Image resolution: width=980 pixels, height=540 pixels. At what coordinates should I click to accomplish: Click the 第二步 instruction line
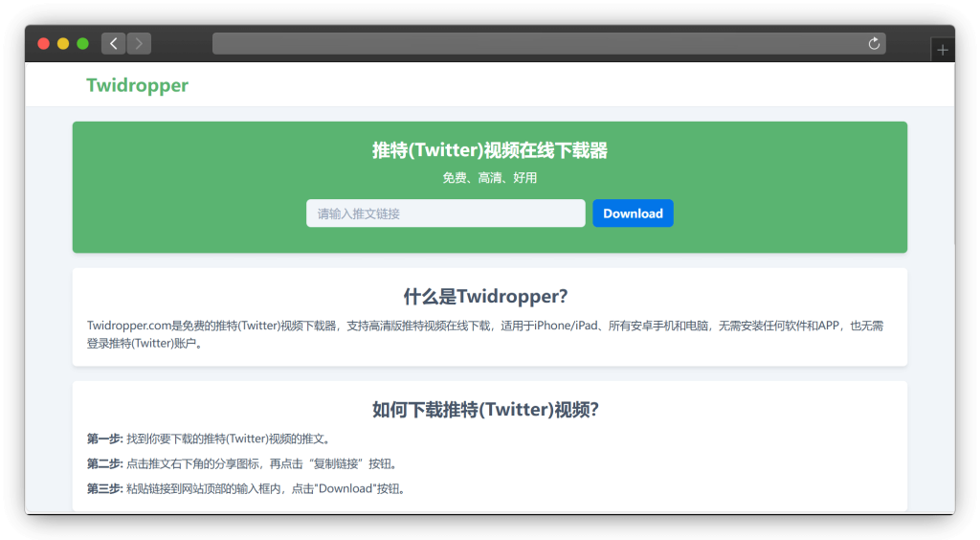[x=241, y=464]
